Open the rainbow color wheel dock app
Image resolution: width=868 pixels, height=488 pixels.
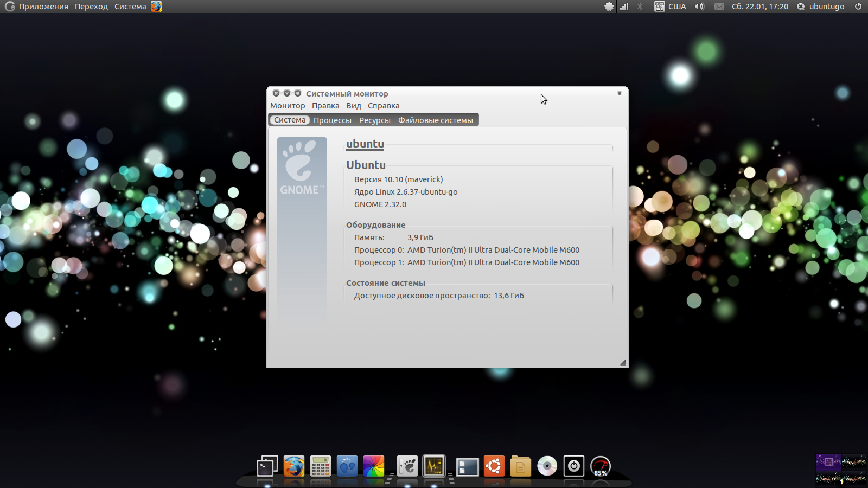[374, 466]
